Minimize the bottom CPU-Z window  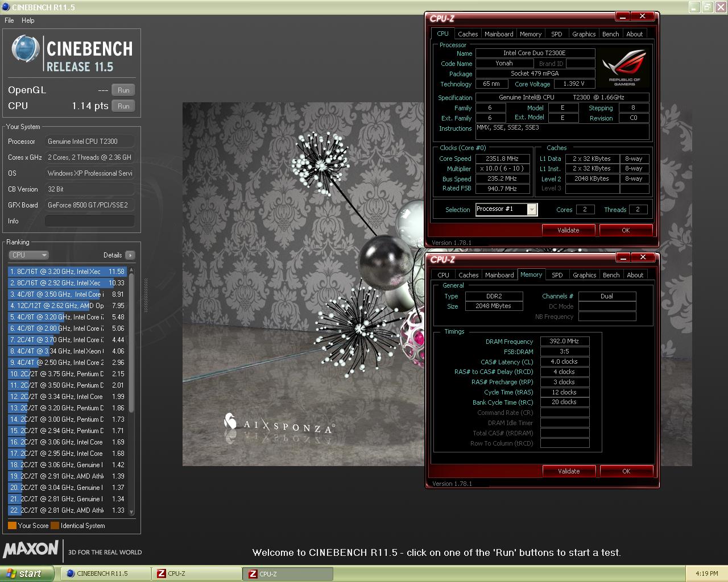(x=624, y=257)
